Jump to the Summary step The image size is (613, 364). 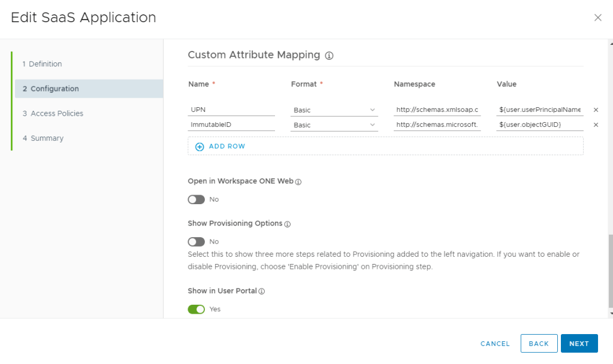[43, 138]
